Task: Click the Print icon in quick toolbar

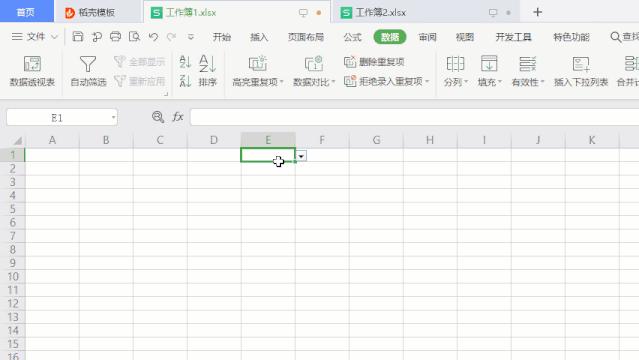Action: 115,37
